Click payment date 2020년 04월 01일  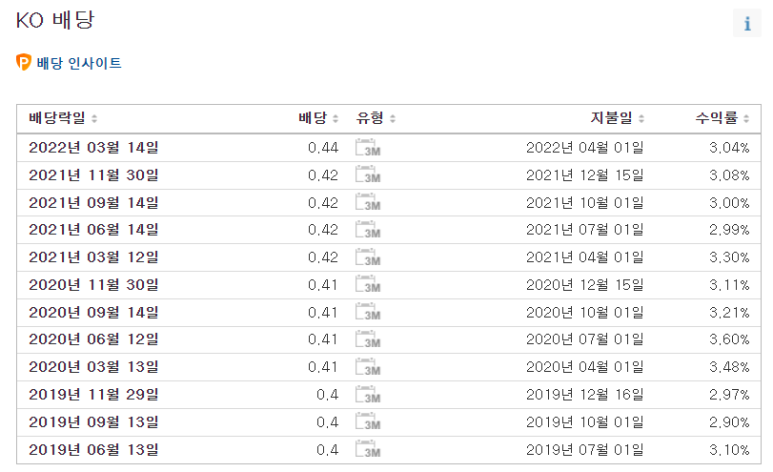pyautogui.click(x=585, y=367)
